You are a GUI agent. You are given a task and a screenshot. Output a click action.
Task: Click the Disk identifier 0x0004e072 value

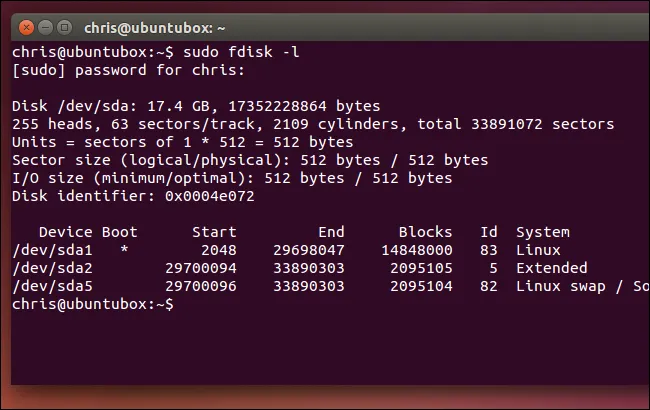210,196
